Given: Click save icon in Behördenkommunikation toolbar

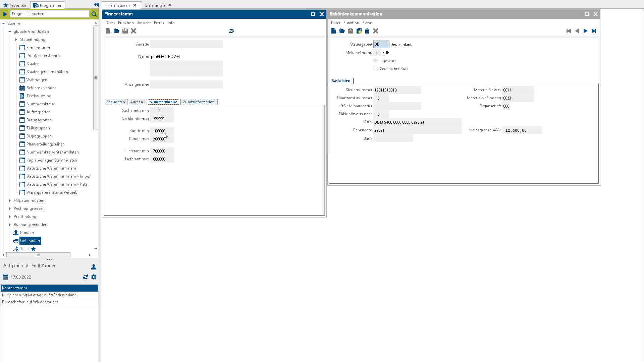Looking at the screenshot, I should (351, 31).
